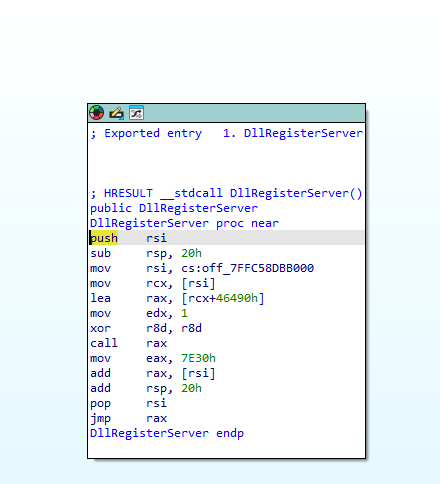440x484 pixels.
Task: Select the HRESULT __stdcall prototype comment
Action: (x=226, y=193)
